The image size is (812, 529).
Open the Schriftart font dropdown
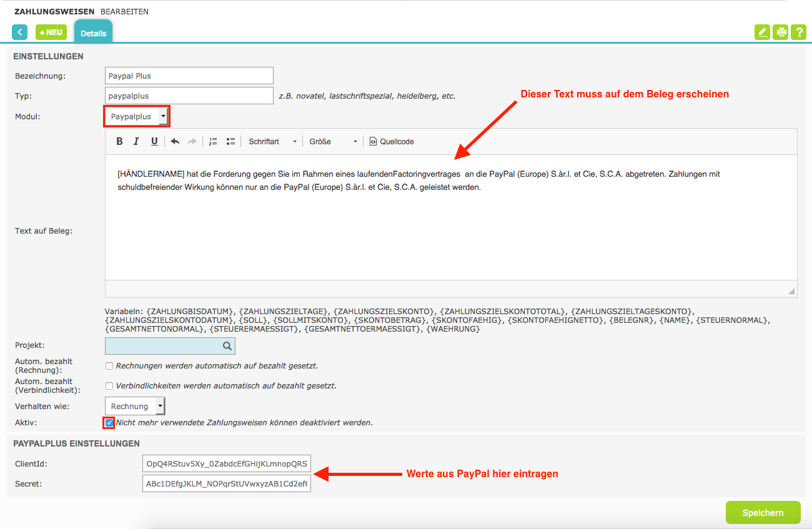tap(272, 142)
